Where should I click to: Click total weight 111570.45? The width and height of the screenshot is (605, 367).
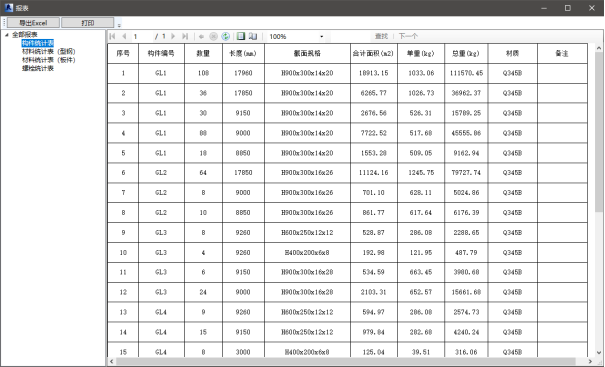(x=466, y=73)
